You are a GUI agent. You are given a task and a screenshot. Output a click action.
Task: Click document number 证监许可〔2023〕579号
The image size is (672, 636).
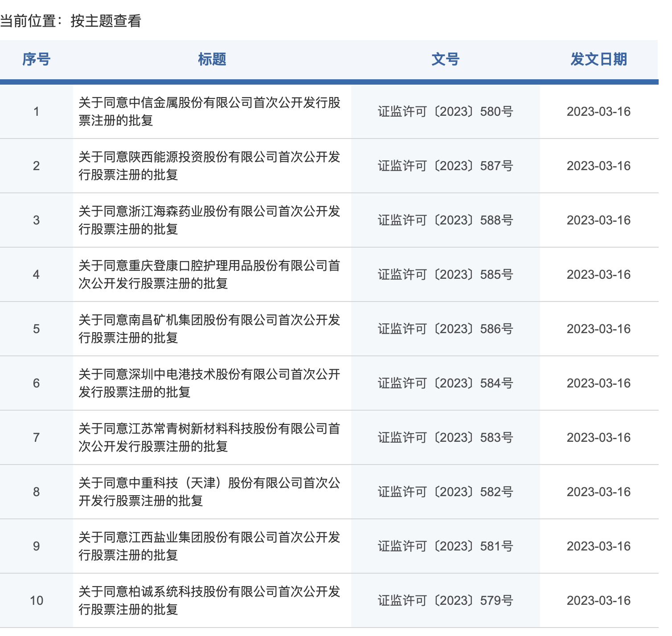click(445, 600)
